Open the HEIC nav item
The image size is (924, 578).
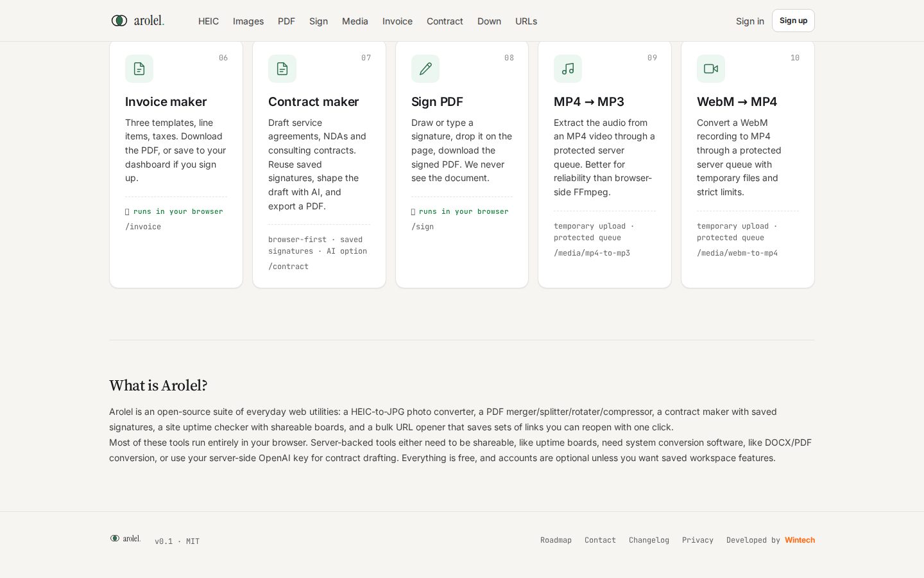209,21
